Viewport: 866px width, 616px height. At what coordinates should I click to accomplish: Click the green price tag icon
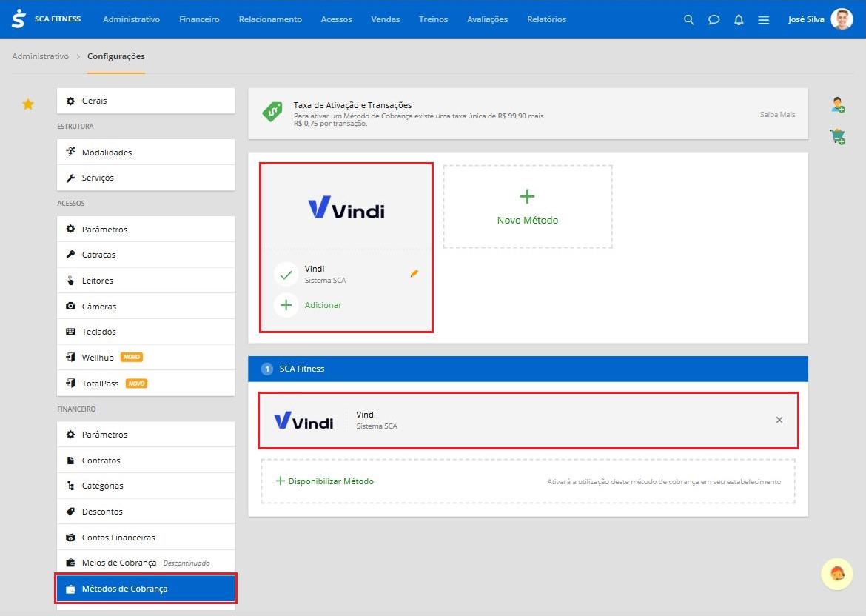coord(272,112)
